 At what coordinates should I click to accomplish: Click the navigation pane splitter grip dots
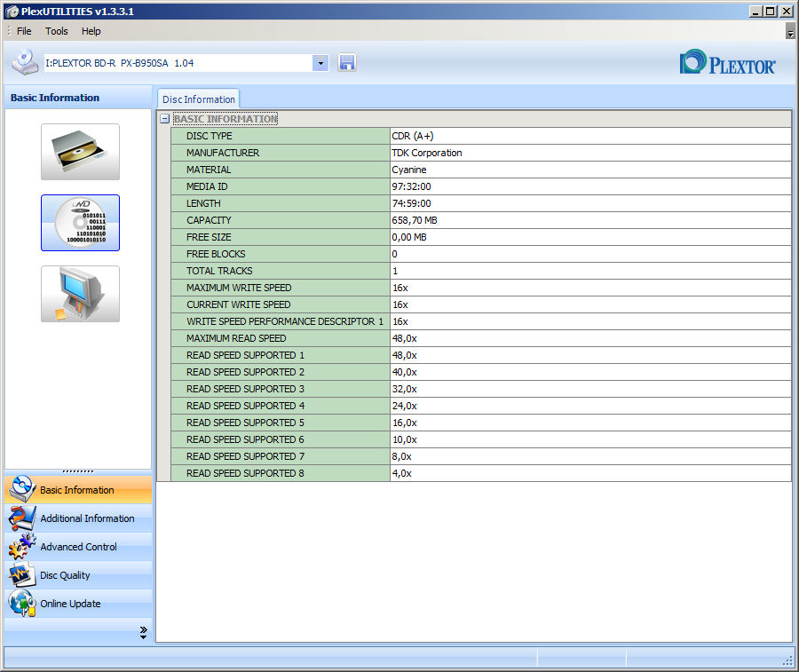click(x=78, y=471)
